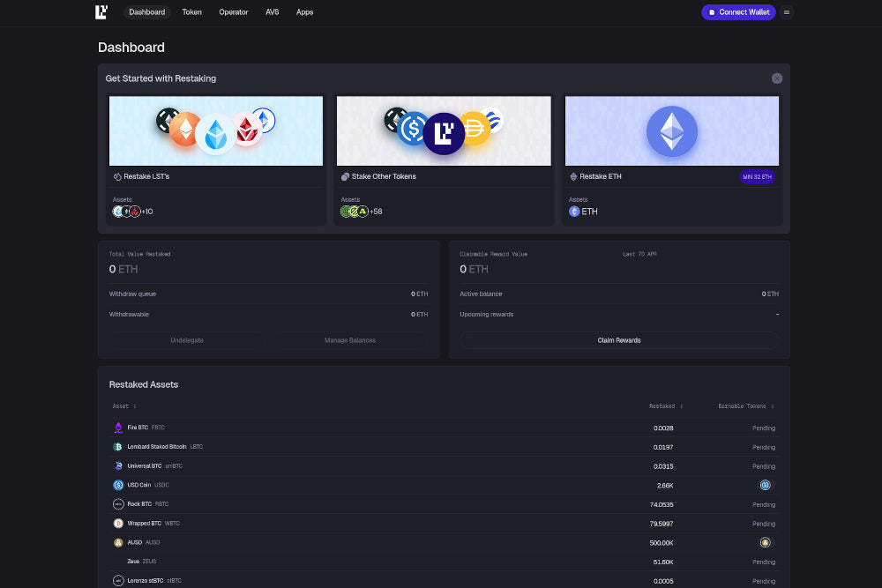Open the AVS tab in navigation
882x588 pixels.
point(273,12)
